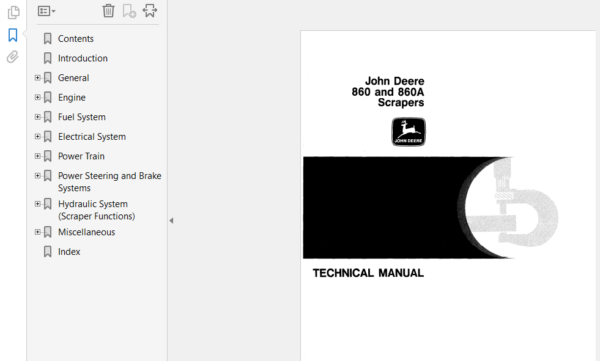Open the Electrical System bookmark label
The image size is (600, 361).
pos(92,137)
